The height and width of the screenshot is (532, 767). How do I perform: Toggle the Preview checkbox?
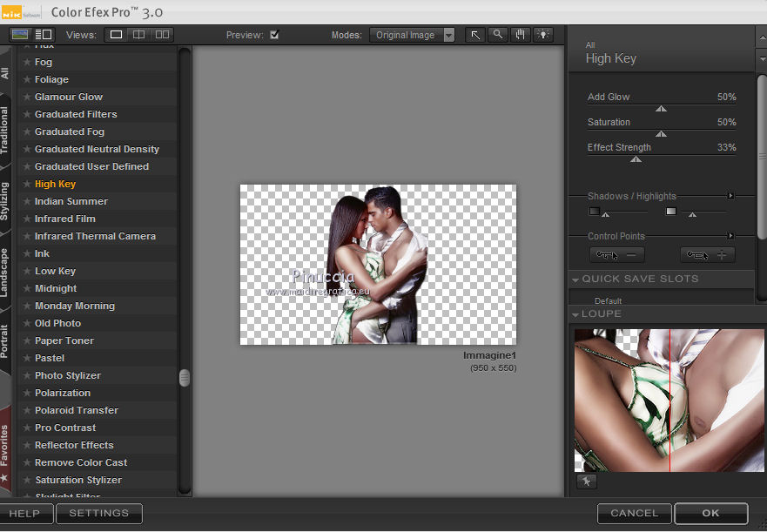[x=274, y=36]
